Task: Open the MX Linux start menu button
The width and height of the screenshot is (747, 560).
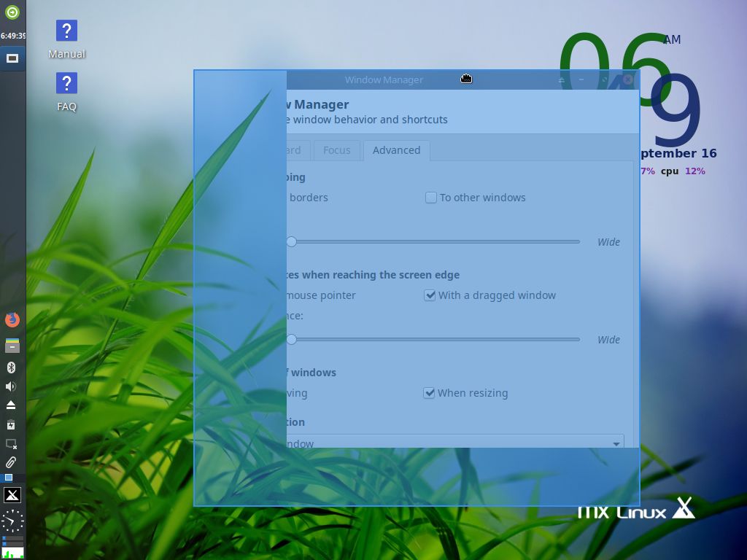Action: pyautogui.click(x=12, y=496)
